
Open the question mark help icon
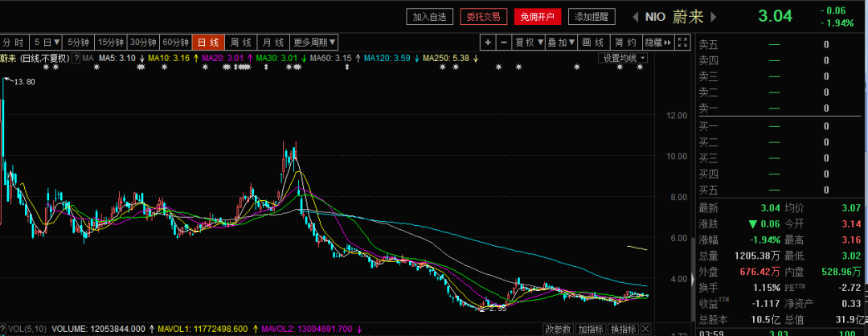click(76, 58)
